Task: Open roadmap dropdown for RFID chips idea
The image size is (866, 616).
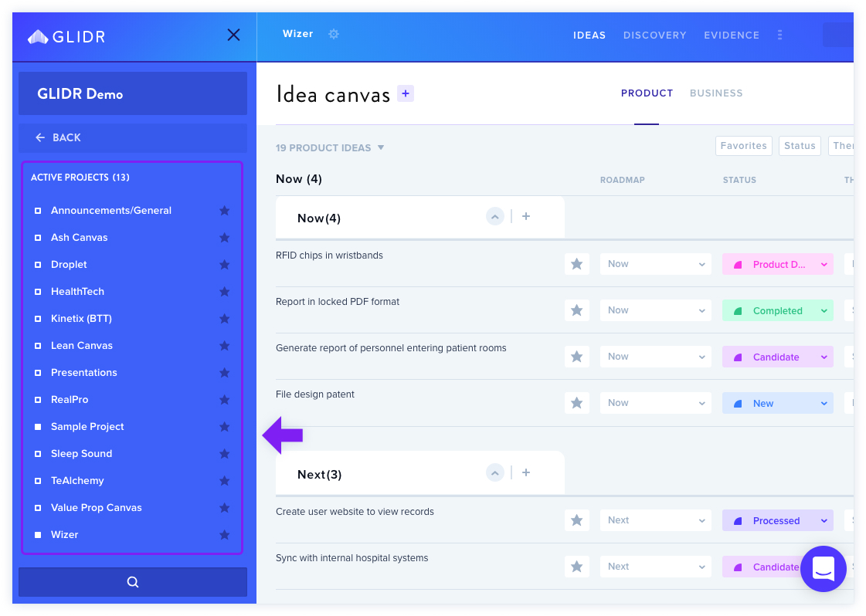Action: 656,264
